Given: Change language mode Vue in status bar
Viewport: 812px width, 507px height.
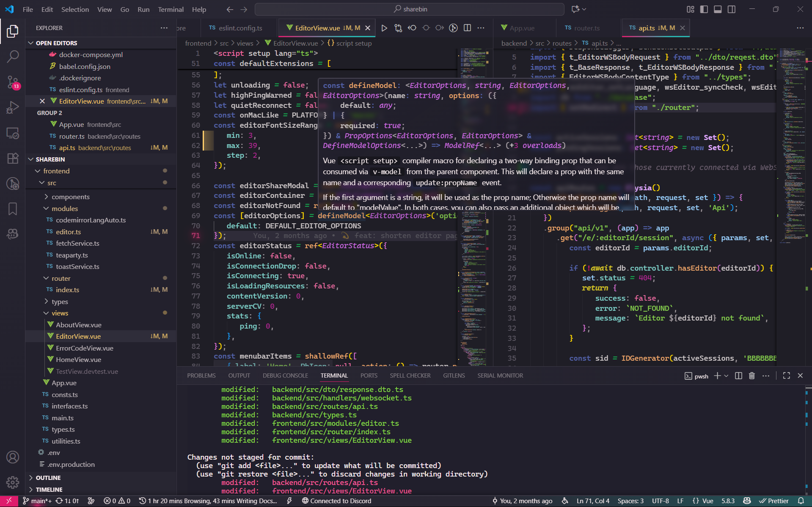Looking at the screenshot, I should (707, 501).
